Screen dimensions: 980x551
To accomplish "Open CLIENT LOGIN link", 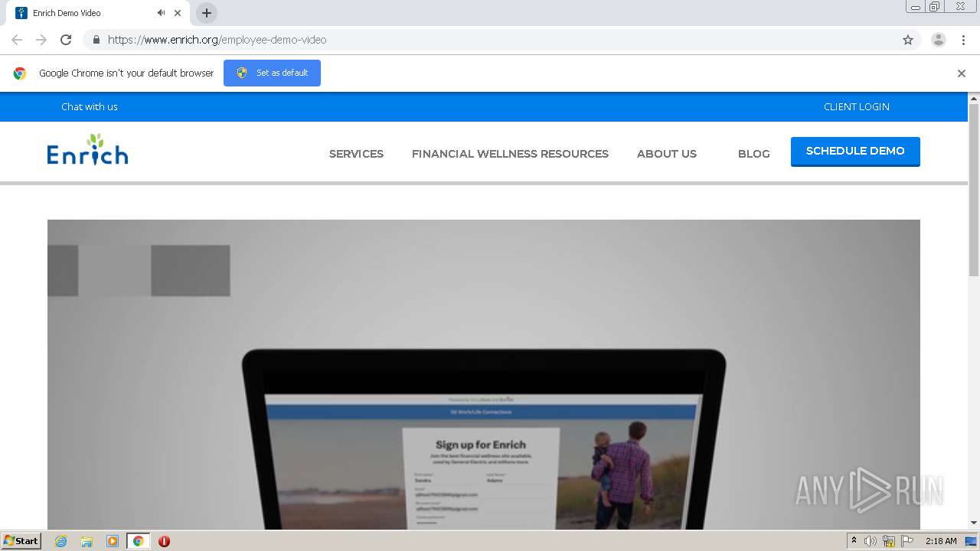I will (857, 106).
